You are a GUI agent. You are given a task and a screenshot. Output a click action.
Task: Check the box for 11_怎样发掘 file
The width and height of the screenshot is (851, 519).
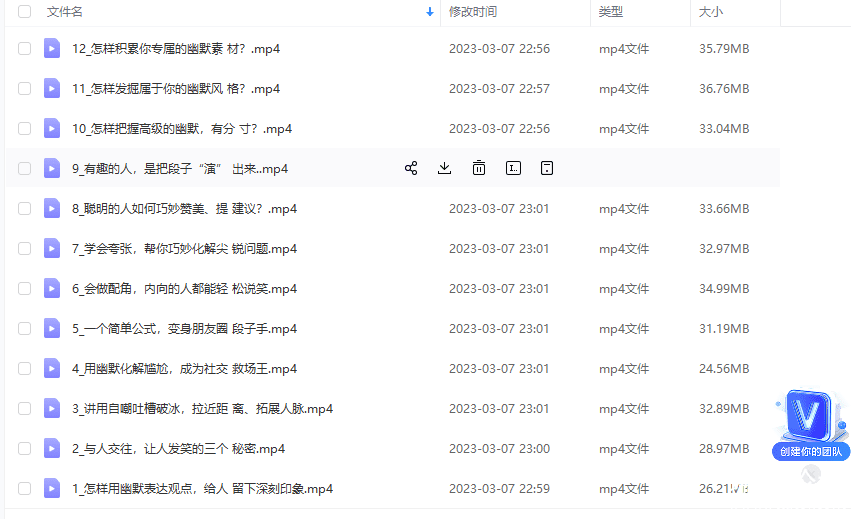coord(24,88)
